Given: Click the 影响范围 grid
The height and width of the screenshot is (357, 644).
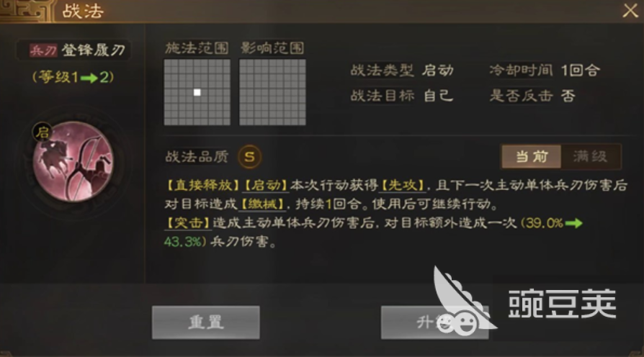Looking at the screenshot, I should tap(272, 92).
